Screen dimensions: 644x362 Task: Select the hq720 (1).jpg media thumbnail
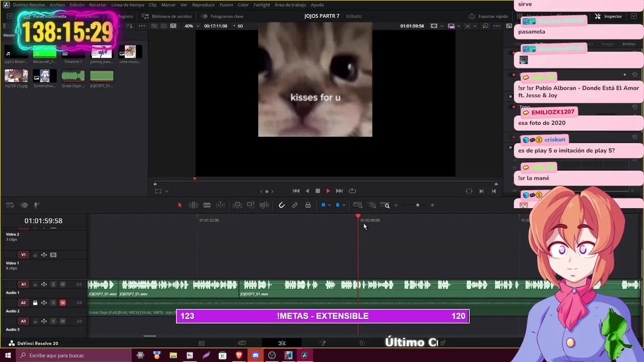pyautogui.click(x=16, y=76)
